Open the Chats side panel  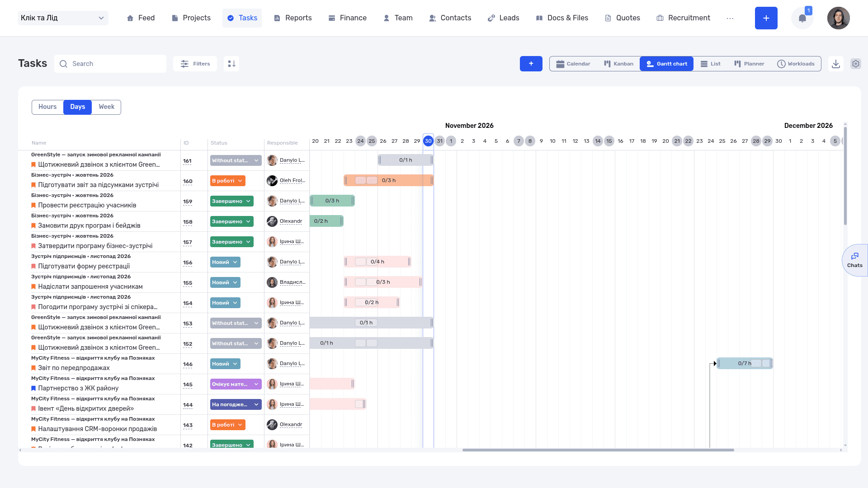[854, 260]
